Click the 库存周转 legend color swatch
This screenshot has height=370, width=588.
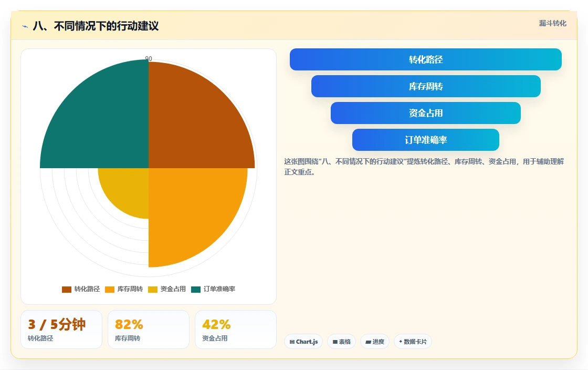point(110,289)
